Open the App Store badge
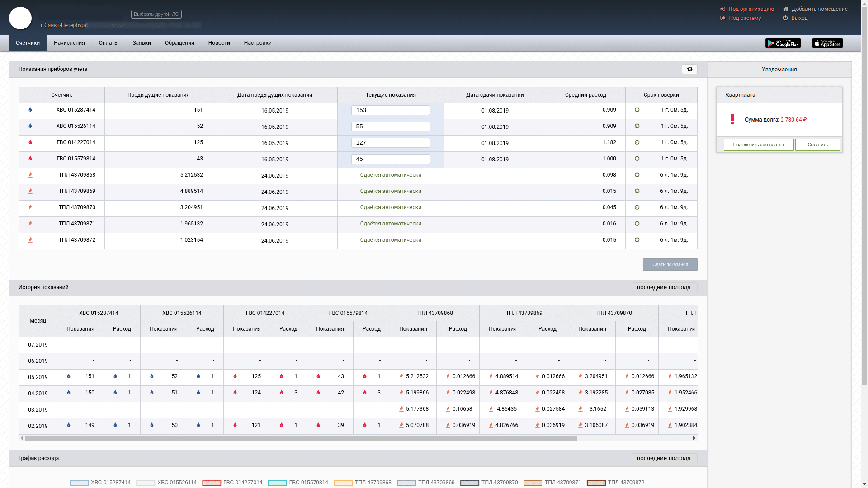Image resolution: width=868 pixels, height=488 pixels. 827,43
